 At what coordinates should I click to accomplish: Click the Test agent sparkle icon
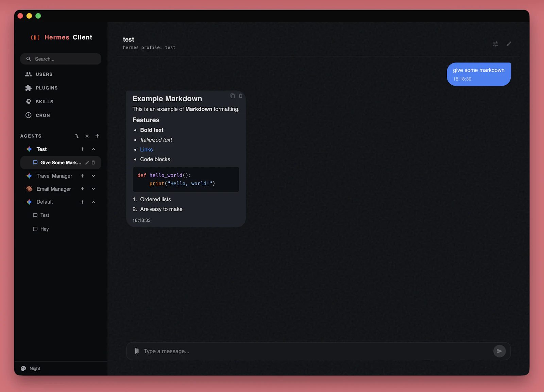pyautogui.click(x=29, y=149)
